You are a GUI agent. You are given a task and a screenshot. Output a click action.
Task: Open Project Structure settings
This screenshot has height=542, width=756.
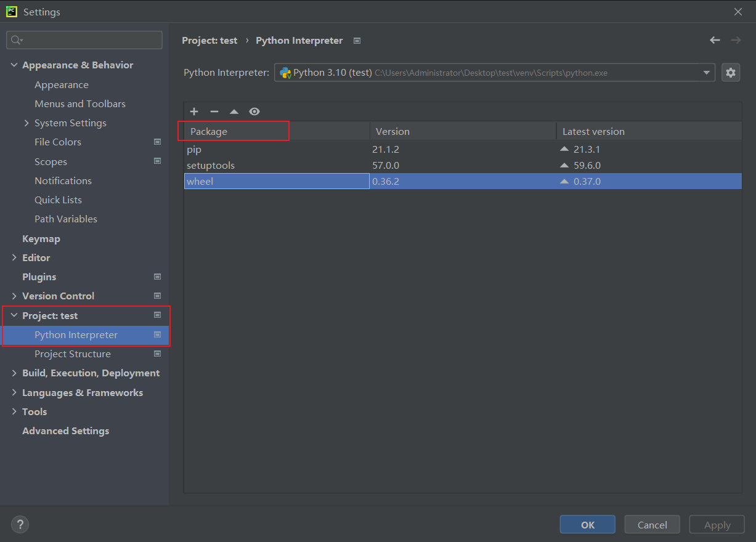click(x=73, y=354)
